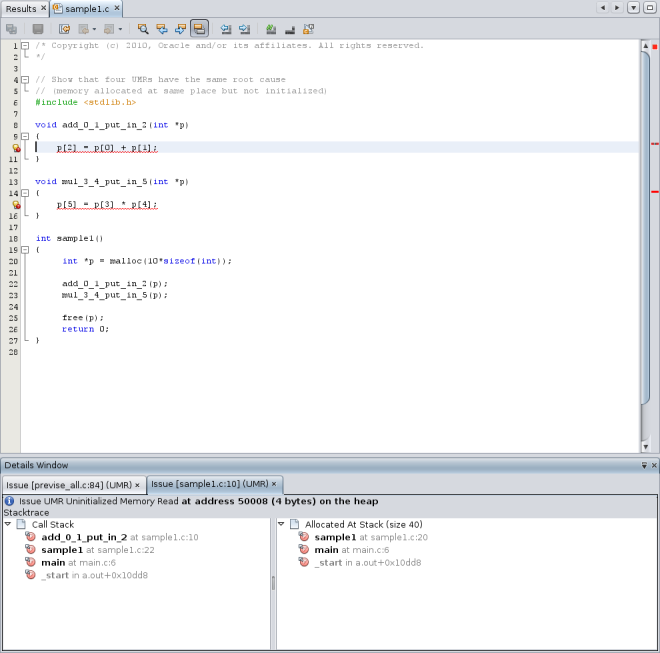The height and width of the screenshot is (653, 660).
Task: Collapse the Allocated At Stack tree node
Action: [x=281, y=524]
